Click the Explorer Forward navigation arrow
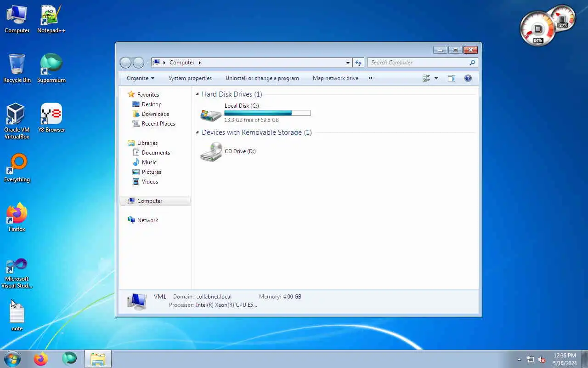The width and height of the screenshot is (588, 368). [x=138, y=63]
